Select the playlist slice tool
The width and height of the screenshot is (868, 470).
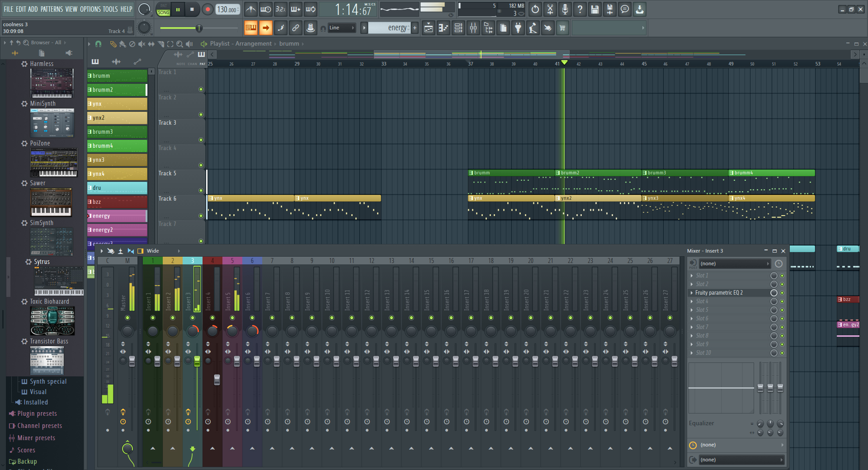coord(160,44)
